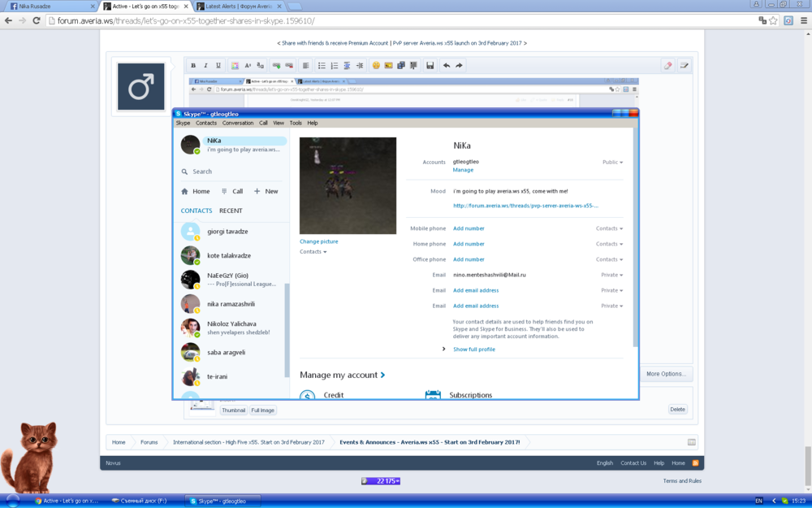
Task: Open the Terms and Rules link
Action: (x=682, y=481)
